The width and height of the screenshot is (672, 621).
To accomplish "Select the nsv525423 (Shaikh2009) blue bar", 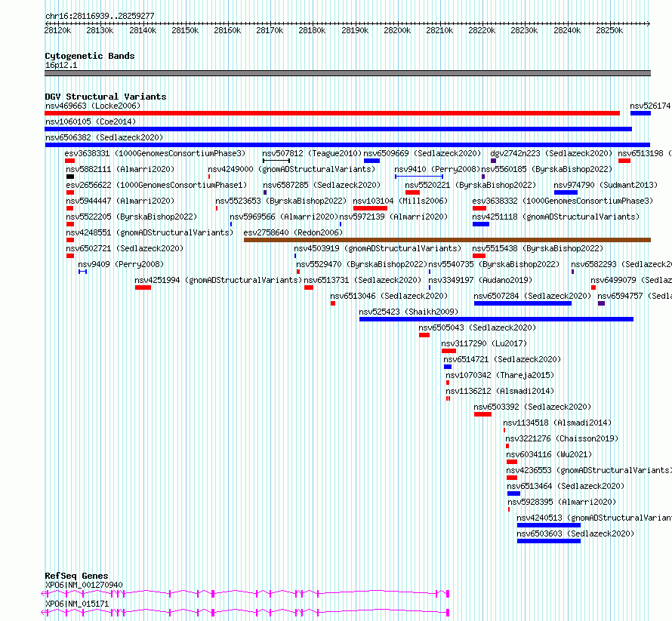I will click(496, 319).
